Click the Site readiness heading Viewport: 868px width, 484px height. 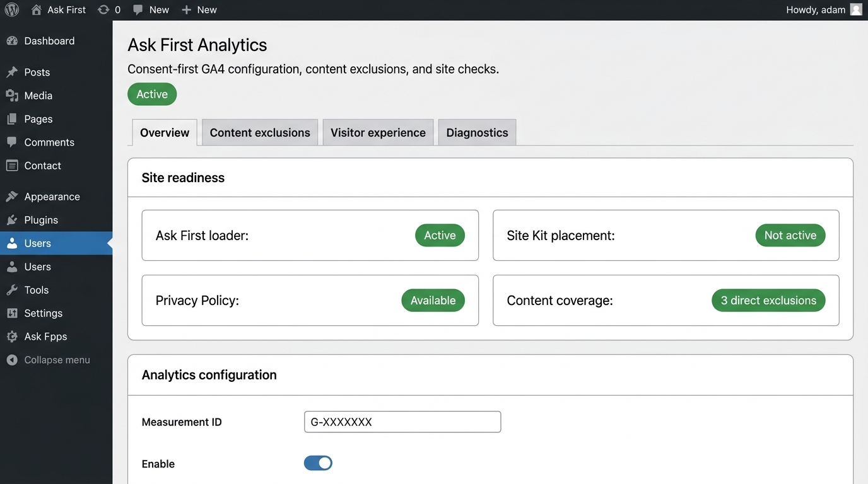pyautogui.click(x=183, y=178)
